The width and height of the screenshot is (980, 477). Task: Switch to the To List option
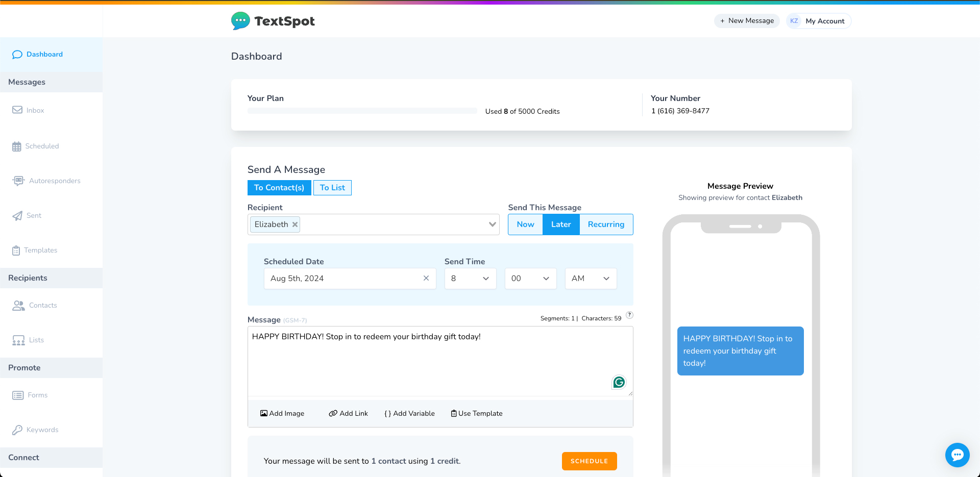(x=332, y=188)
